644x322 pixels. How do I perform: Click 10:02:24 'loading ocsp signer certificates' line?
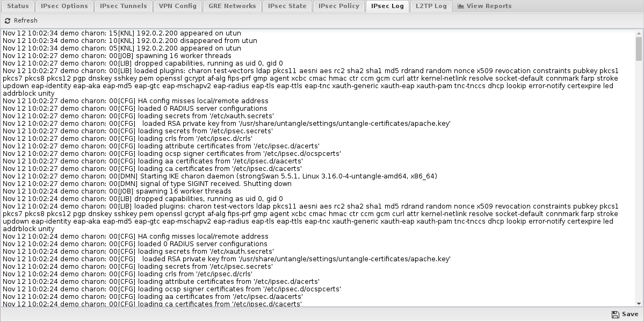(x=172, y=289)
